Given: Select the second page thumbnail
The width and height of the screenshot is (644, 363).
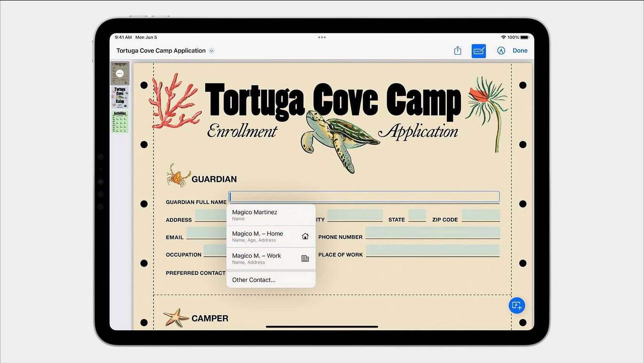Looking at the screenshot, I should (120, 98).
